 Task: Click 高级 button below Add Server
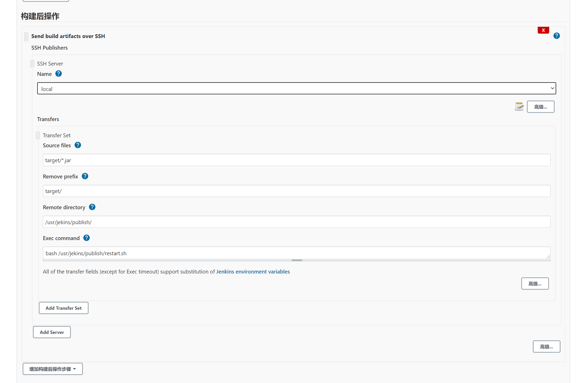coord(547,346)
